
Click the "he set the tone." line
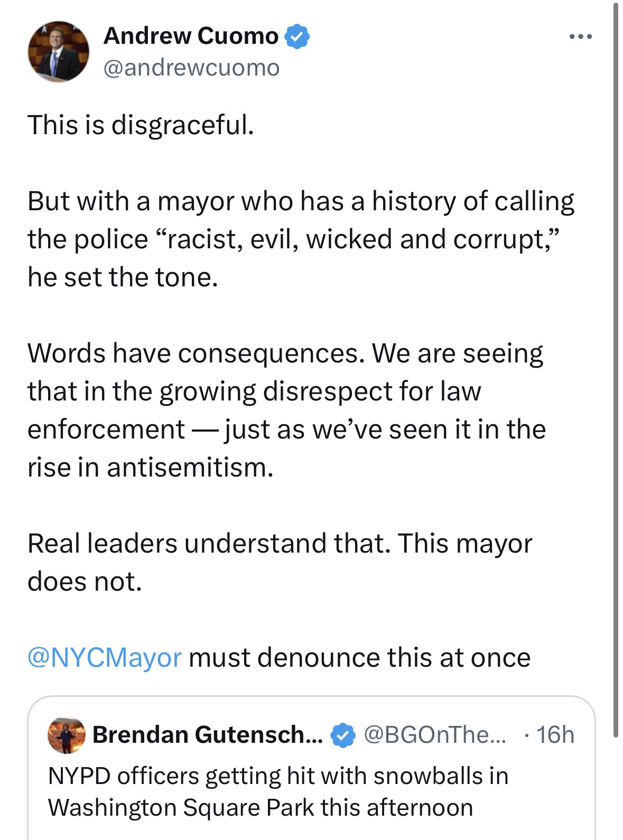(x=123, y=277)
